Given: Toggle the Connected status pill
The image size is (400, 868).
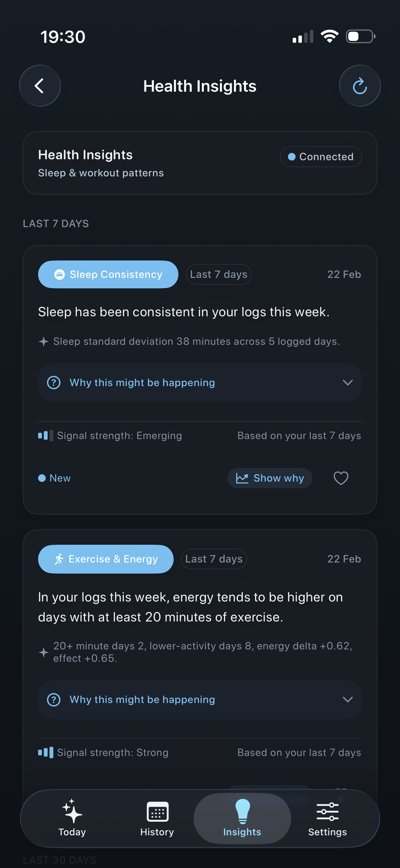Looking at the screenshot, I should click(x=320, y=157).
